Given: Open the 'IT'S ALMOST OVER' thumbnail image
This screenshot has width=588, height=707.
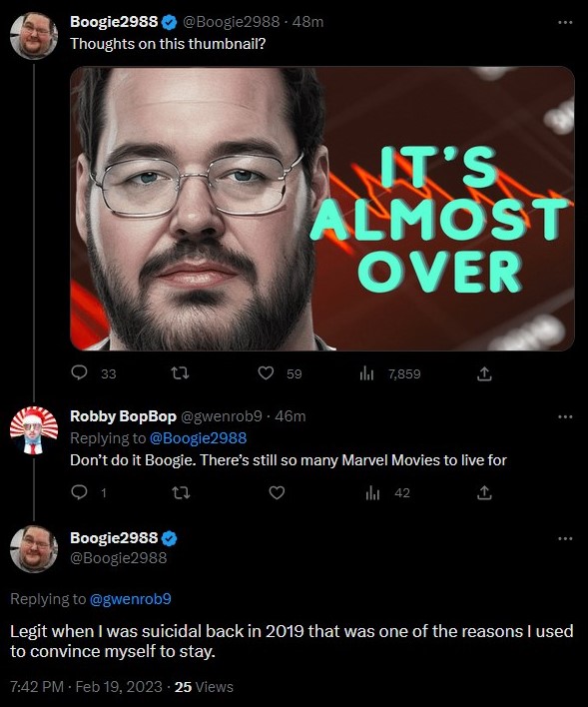Looking at the screenshot, I should (x=322, y=209).
